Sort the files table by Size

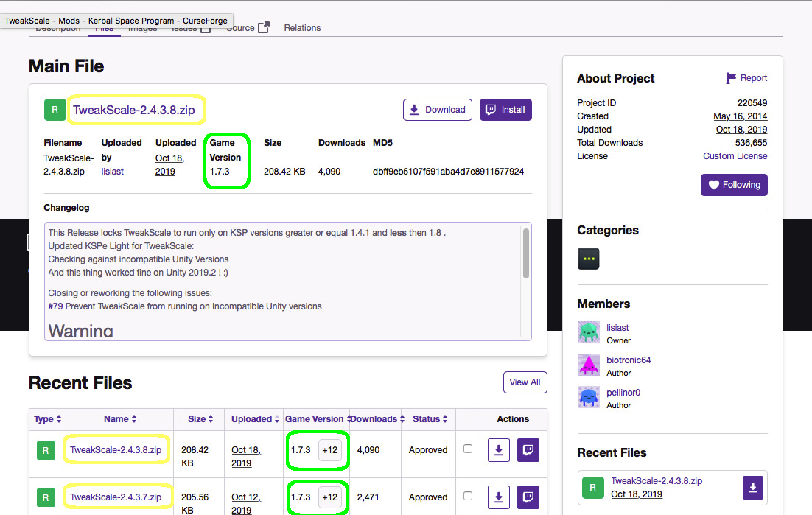pos(200,419)
